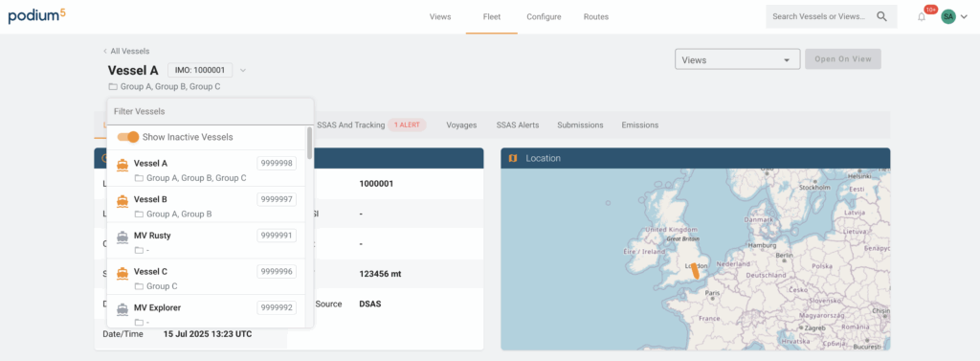This screenshot has height=361, width=980.
Task: Click folder icon under MV Rusty entry
Action: (x=140, y=250)
